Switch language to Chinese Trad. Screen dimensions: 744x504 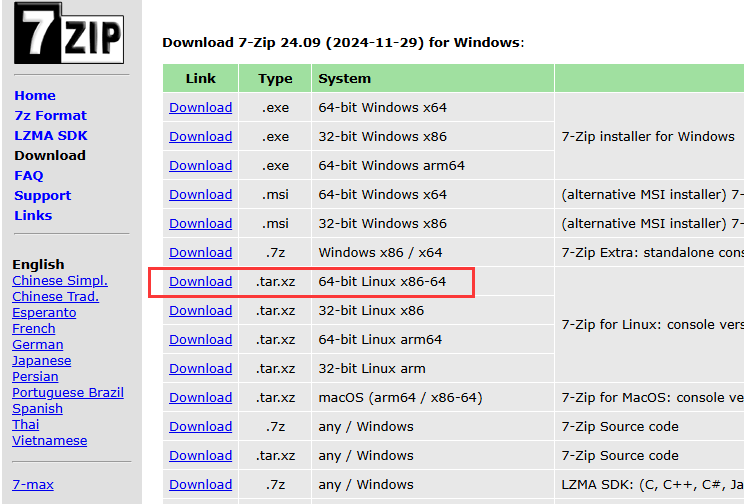tap(56, 297)
